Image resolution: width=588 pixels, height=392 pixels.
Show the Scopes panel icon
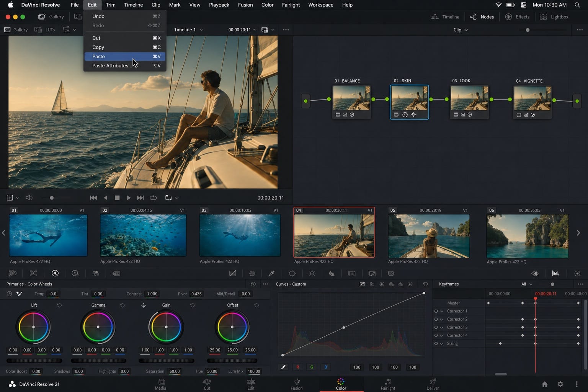(555, 273)
